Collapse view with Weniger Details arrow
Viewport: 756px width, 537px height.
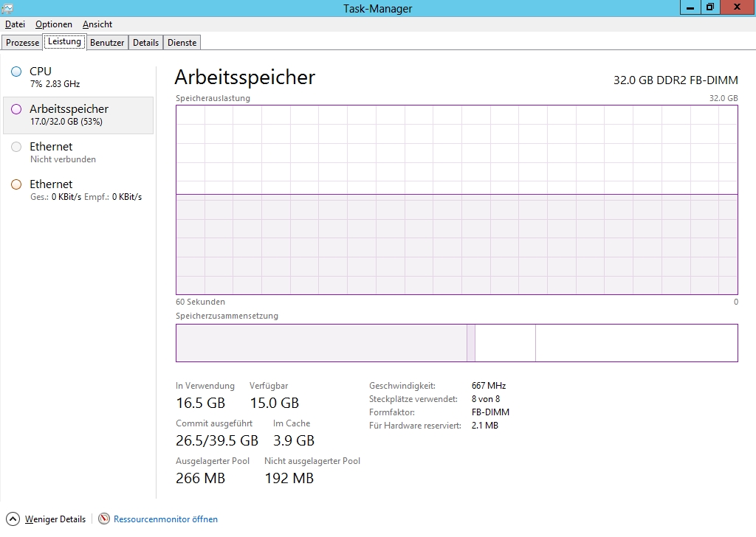click(13, 519)
